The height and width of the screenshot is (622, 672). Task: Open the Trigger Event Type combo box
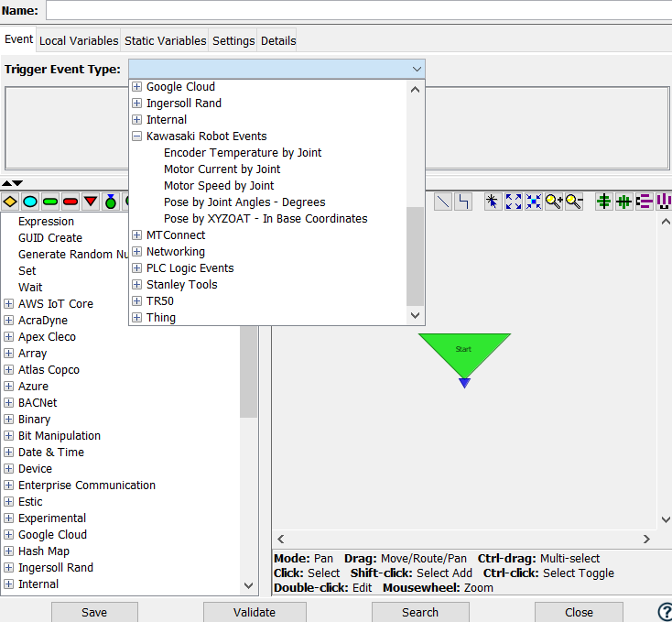(276, 69)
